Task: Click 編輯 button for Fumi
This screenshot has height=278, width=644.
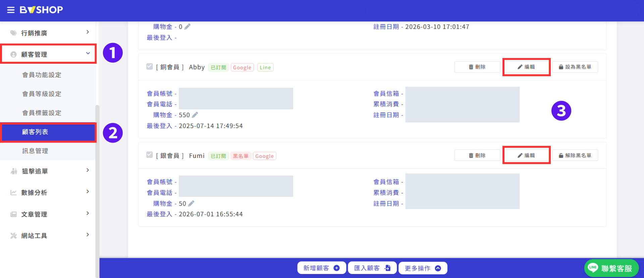Action: pyautogui.click(x=526, y=155)
